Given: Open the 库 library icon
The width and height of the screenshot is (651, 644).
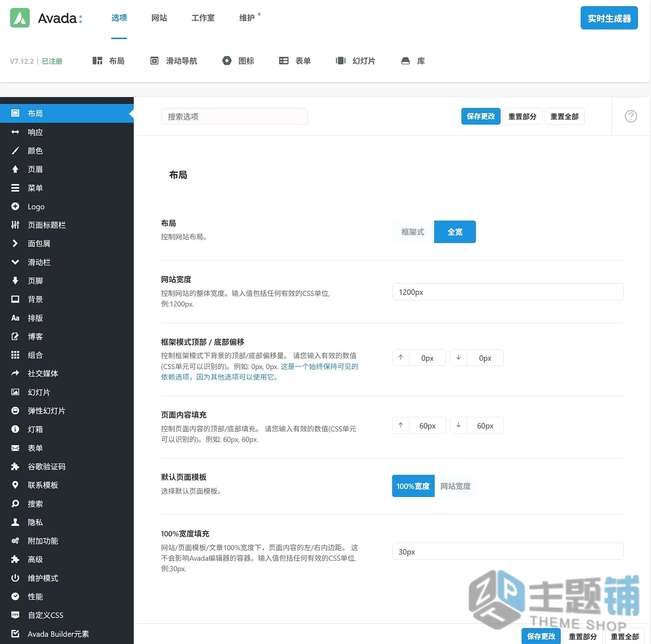Looking at the screenshot, I should tap(405, 61).
